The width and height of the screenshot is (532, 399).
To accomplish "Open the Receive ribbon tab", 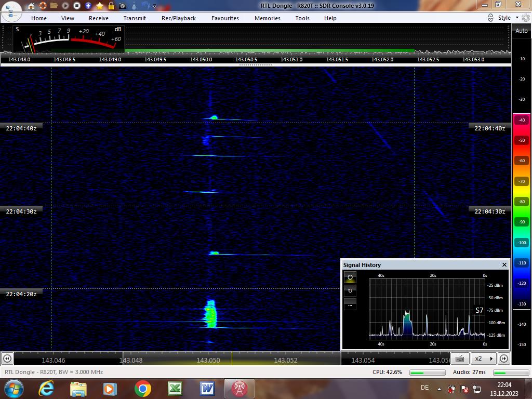I will 99,18.
